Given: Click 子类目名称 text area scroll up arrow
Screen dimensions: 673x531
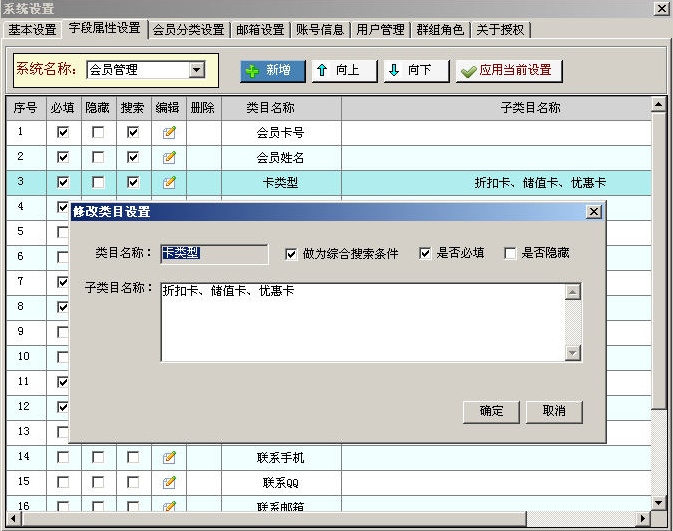Looking at the screenshot, I should pyautogui.click(x=573, y=292).
